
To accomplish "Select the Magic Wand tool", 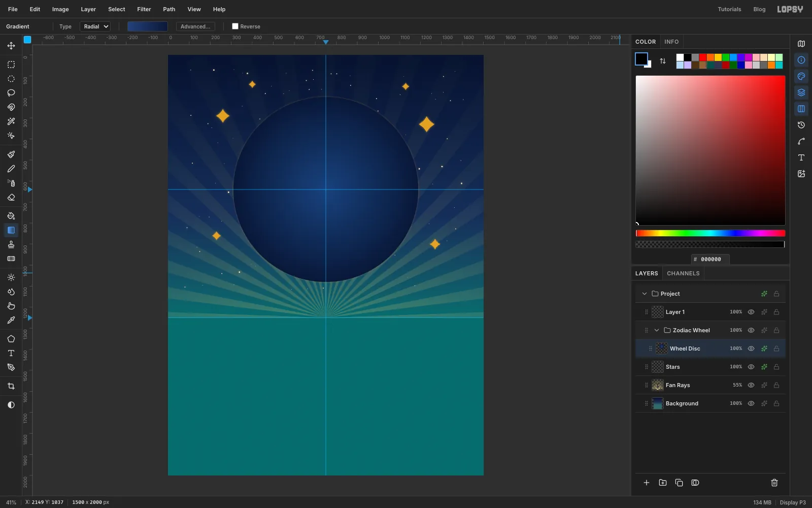I will click(x=11, y=121).
